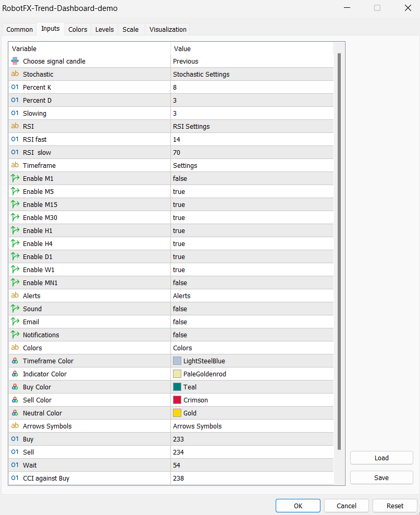Image resolution: width=420 pixels, height=515 pixels.
Task: Switch to the Common tab
Action: pyautogui.click(x=19, y=29)
